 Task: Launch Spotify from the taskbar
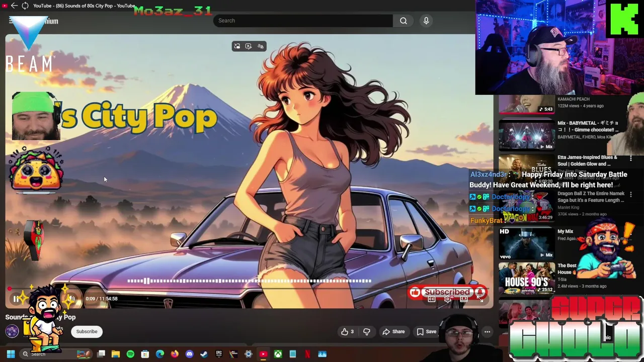coord(130,354)
